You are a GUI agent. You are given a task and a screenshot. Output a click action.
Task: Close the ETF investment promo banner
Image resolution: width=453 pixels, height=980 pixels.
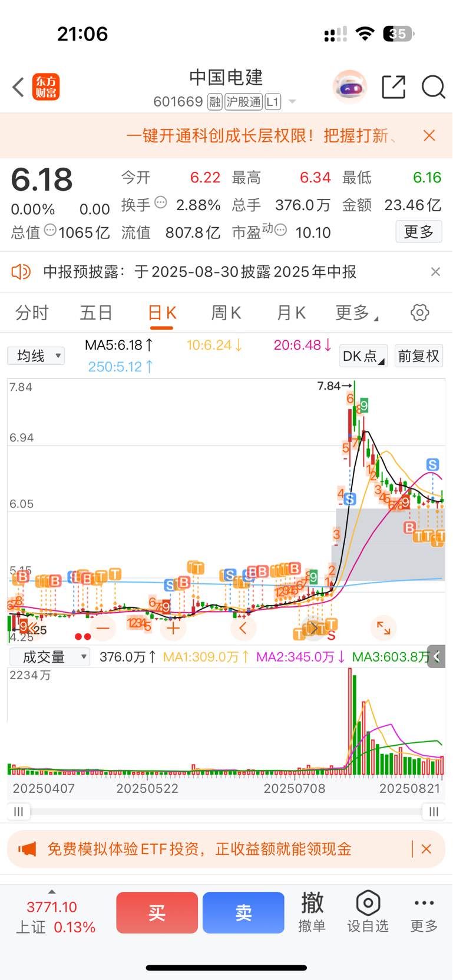pos(426,849)
